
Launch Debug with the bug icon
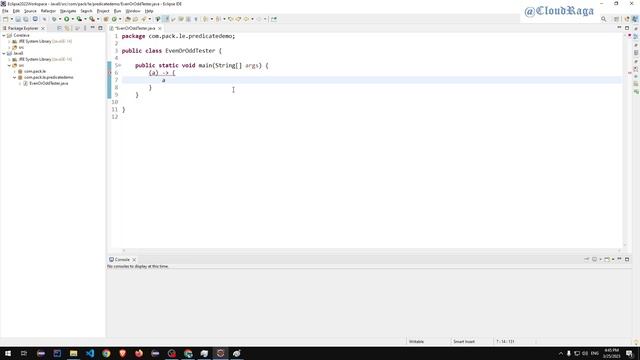[54, 19]
